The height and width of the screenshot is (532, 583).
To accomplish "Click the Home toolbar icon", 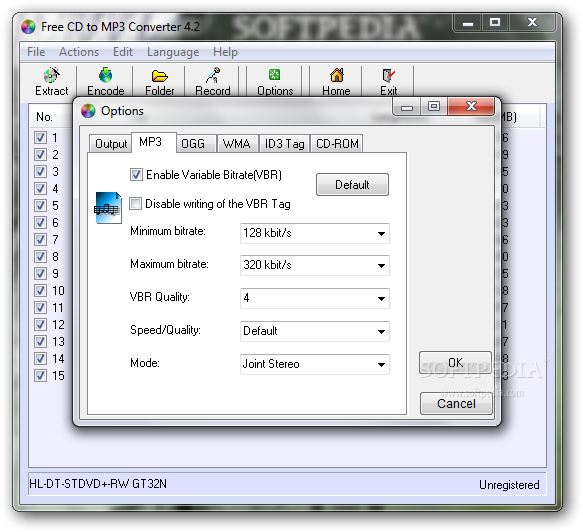I will [336, 75].
